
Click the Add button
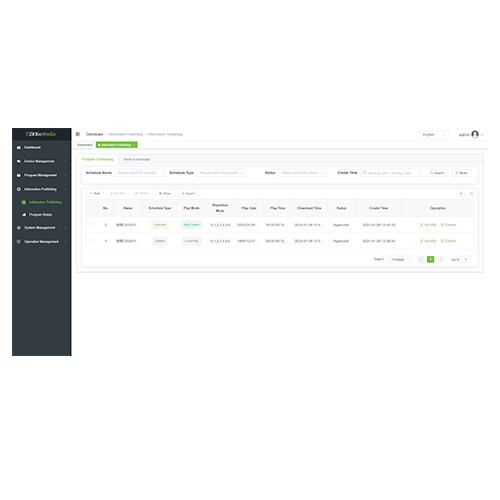coord(95,193)
